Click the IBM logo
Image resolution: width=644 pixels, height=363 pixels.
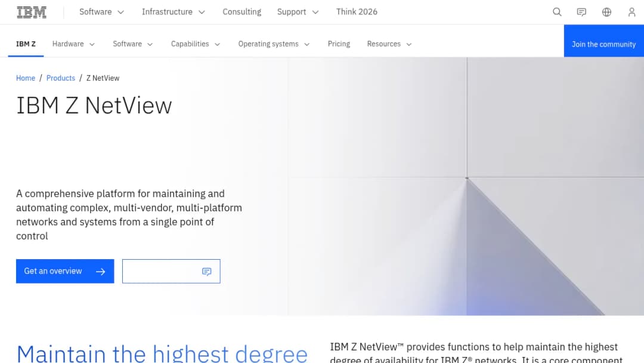31,12
